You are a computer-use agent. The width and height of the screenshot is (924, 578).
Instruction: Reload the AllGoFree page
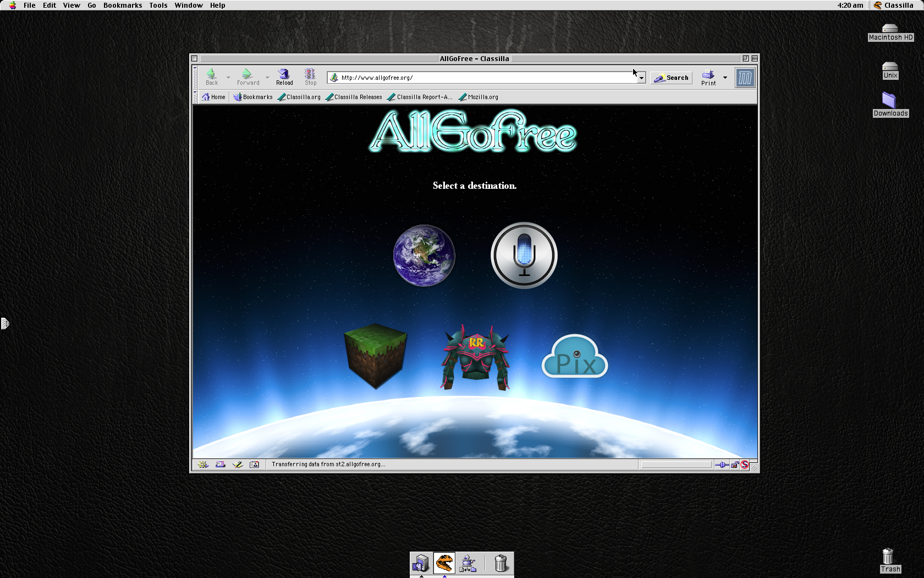click(x=284, y=77)
